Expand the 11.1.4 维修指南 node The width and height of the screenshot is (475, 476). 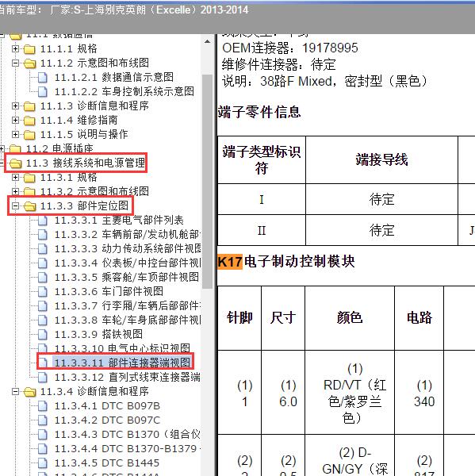[x=15, y=120]
